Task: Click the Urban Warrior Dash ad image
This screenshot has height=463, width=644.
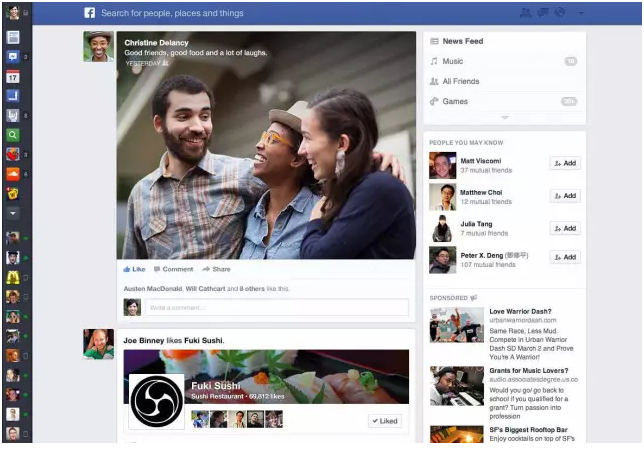Action: pyautogui.click(x=457, y=325)
